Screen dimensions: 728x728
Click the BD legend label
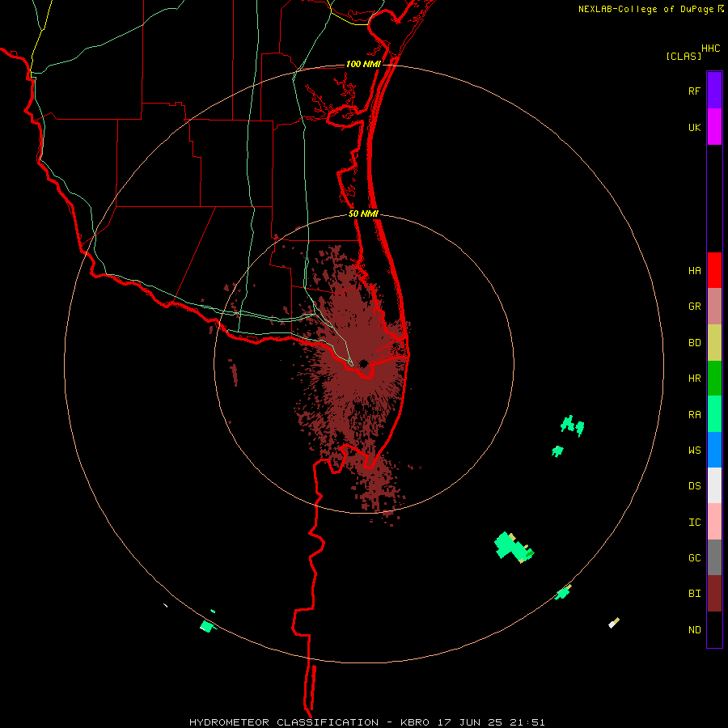pyautogui.click(x=695, y=343)
